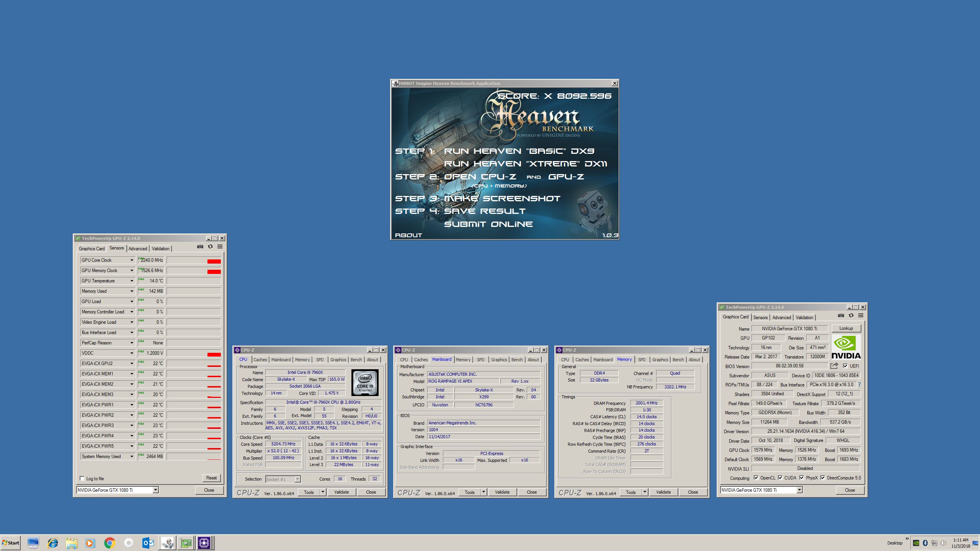Screen dimensions: 980x551
Task: Click the Lookup button in GPU-Z
Action: pyautogui.click(x=846, y=328)
